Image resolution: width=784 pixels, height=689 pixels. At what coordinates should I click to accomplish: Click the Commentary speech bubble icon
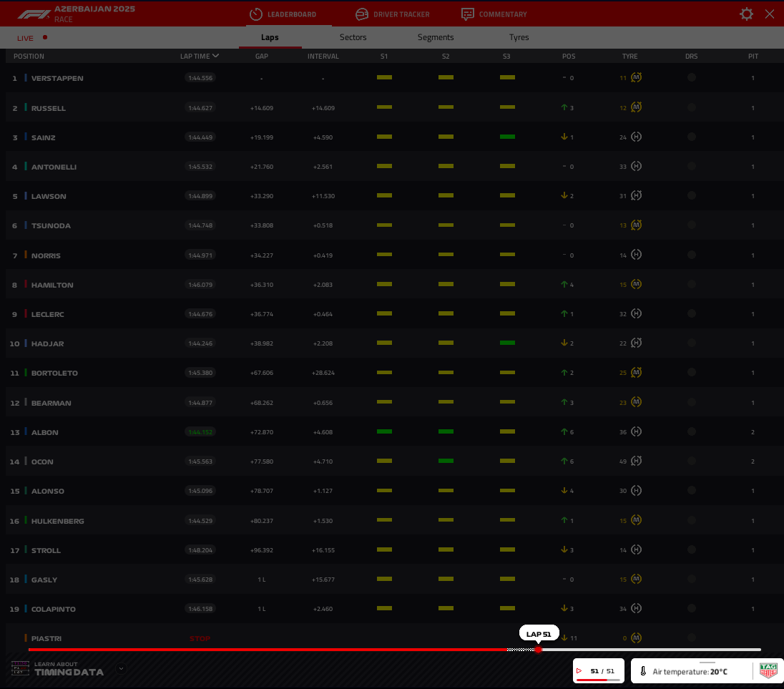pyautogui.click(x=468, y=14)
